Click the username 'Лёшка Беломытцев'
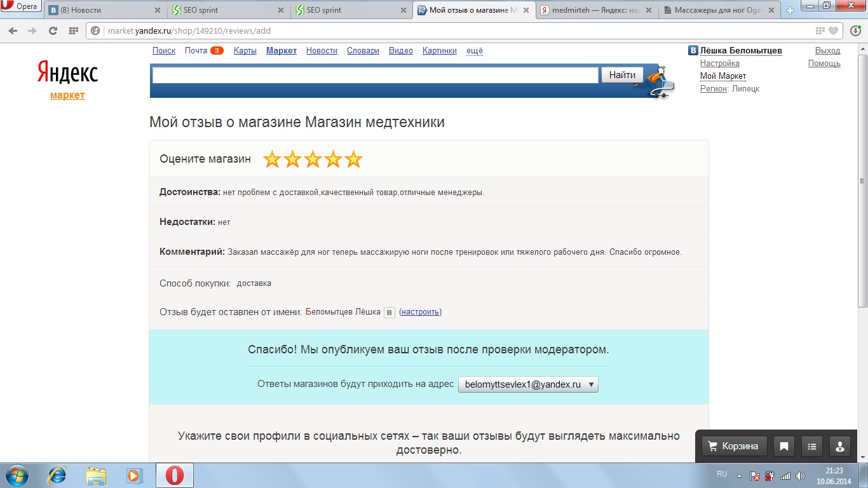The image size is (868, 488). (741, 51)
